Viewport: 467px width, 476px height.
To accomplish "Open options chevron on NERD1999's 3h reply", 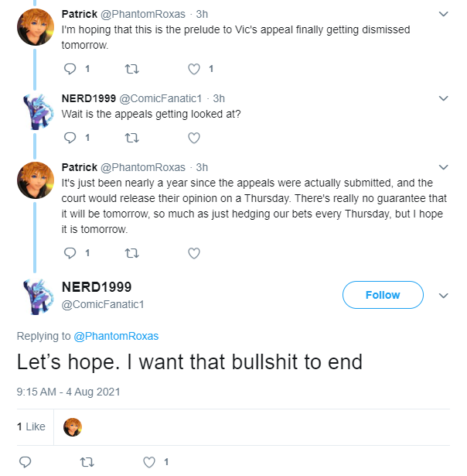I will (x=443, y=98).
